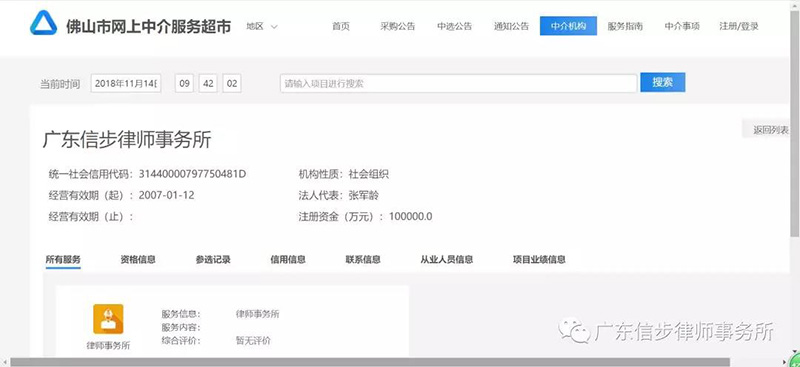Open the 通知公告 menu item

click(x=511, y=27)
